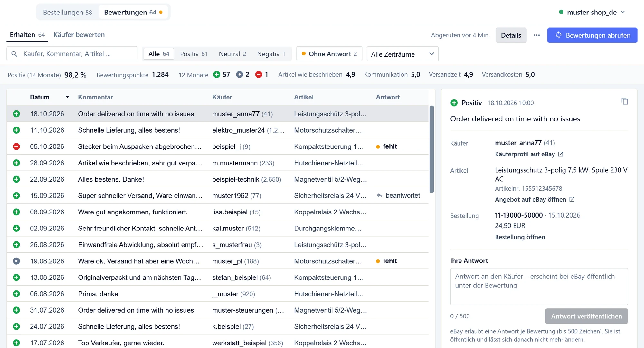Screen dimensions: 644x348
Task: Click the positive icon of the 11.10.2026 row
Action: (16, 130)
